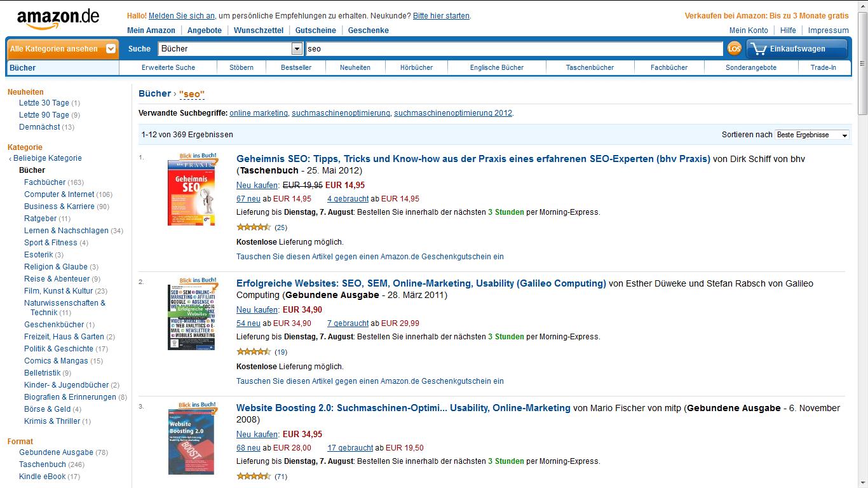Open the Sortieren nach Beste Ergebnisse dropdown
Screen dimensions: 868x488
[x=811, y=135]
